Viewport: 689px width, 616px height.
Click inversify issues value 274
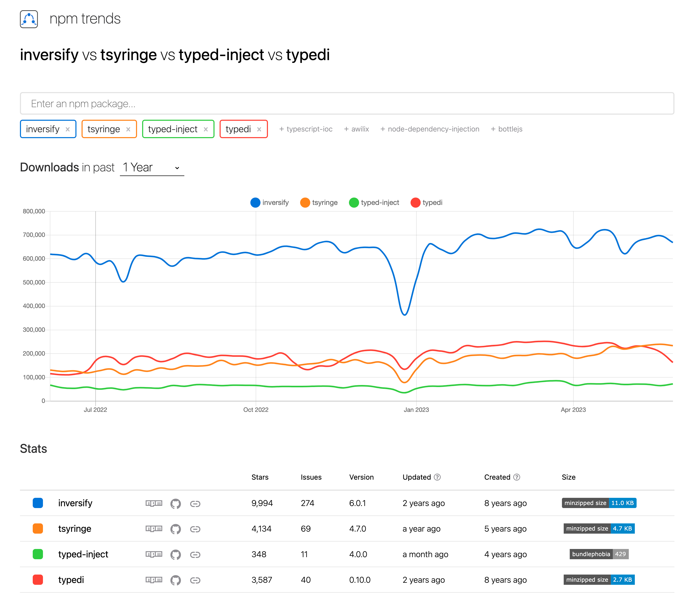point(308,503)
